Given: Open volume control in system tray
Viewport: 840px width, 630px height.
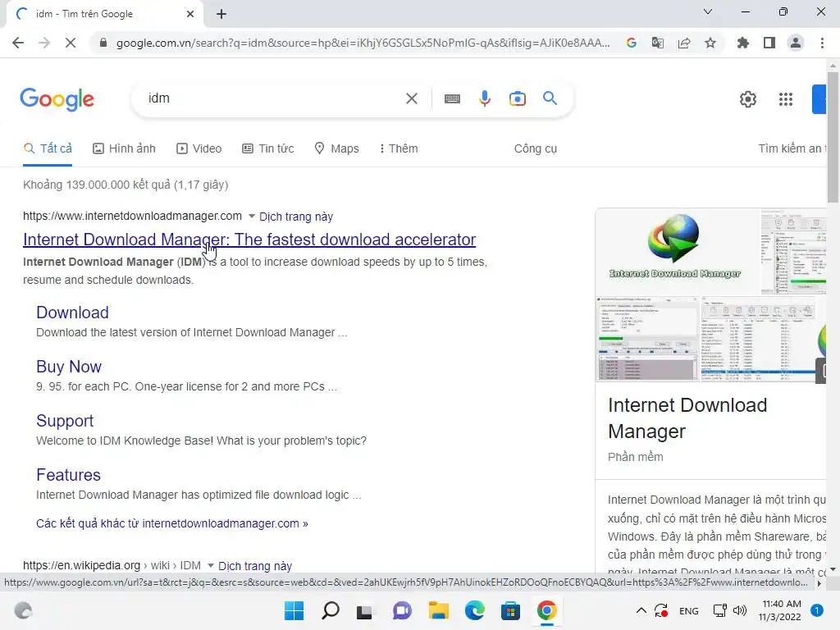Looking at the screenshot, I should pos(740,610).
